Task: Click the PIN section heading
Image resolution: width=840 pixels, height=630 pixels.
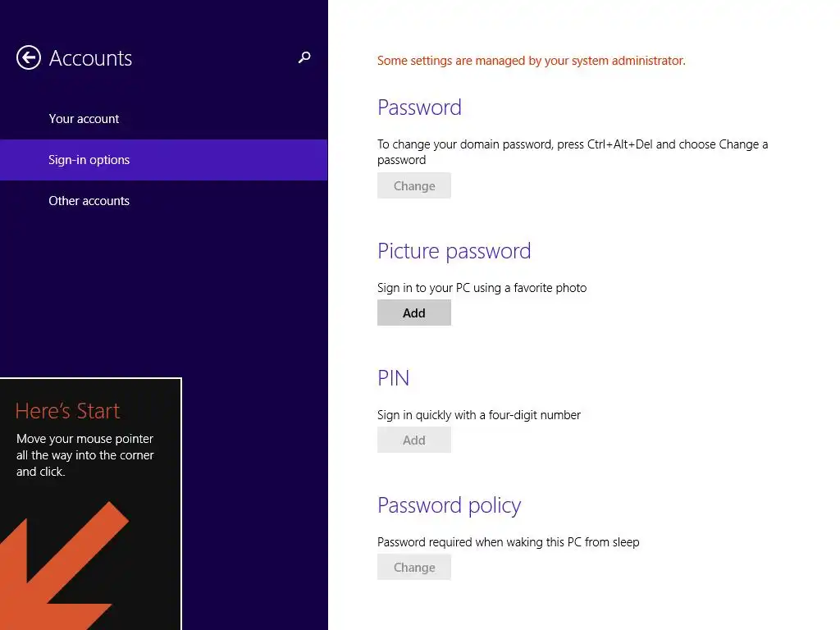Action: point(393,378)
